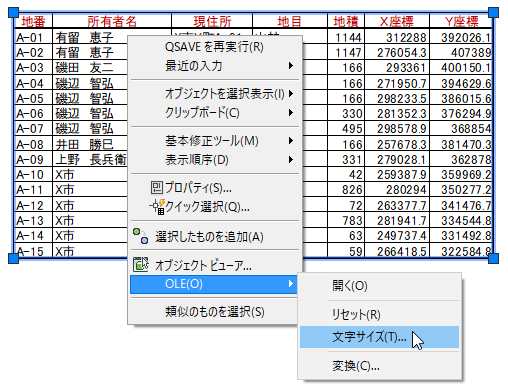Open 表示順序(D) menu entry

click(x=214, y=160)
